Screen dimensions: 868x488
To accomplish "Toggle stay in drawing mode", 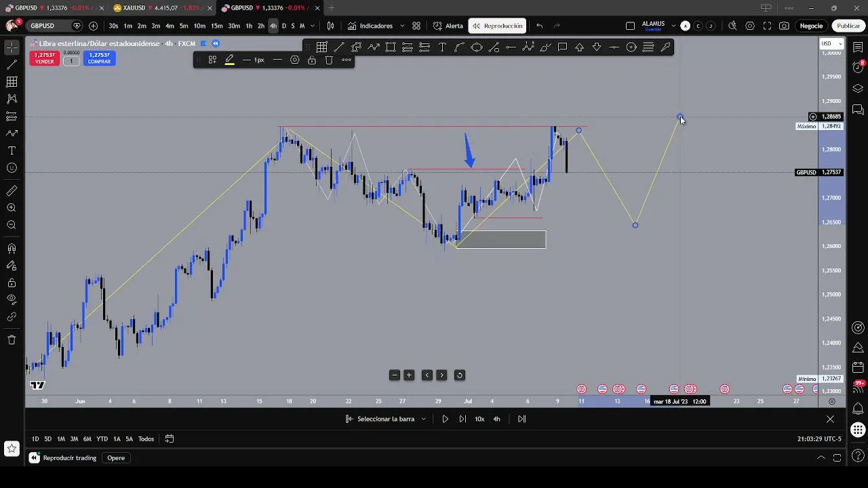I will [x=12, y=266].
